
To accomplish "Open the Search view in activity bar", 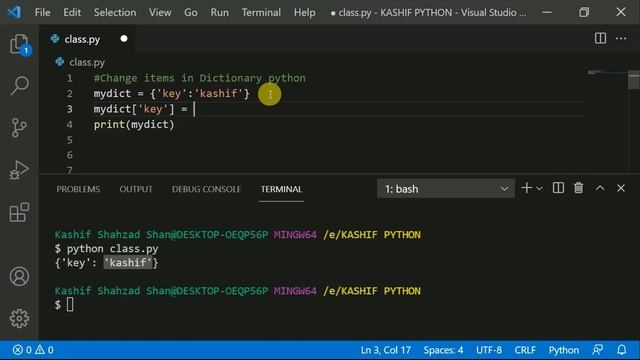I will point(19,86).
